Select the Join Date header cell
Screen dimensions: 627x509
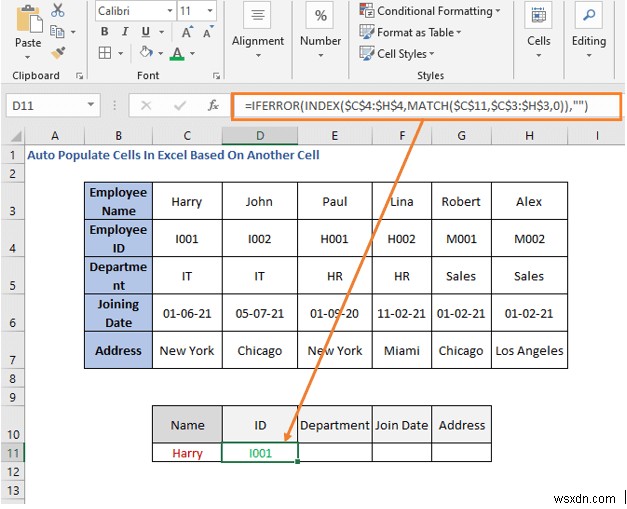[401, 425]
